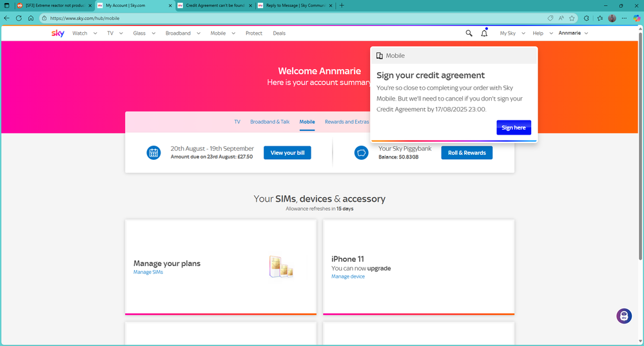This screenshot has width=644, height=346.
Task: Click the address bar URL field
Action: point(258,18)
